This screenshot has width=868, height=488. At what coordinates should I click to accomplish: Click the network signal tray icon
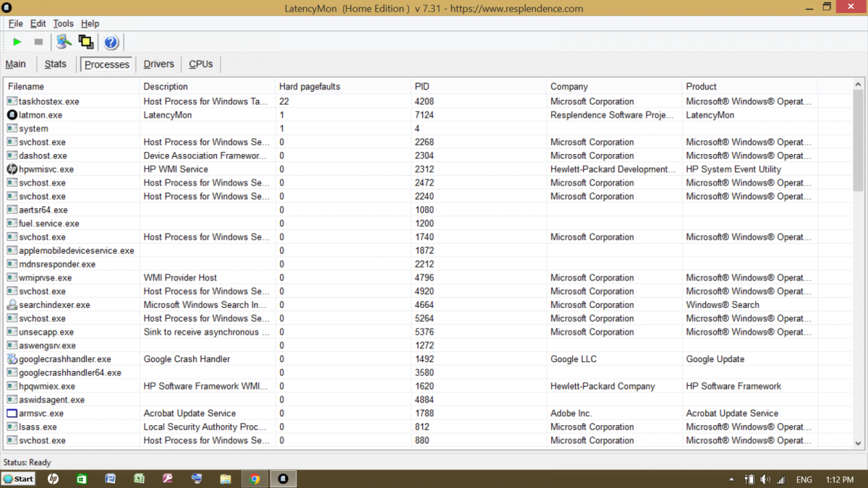[x=781, y=479]
